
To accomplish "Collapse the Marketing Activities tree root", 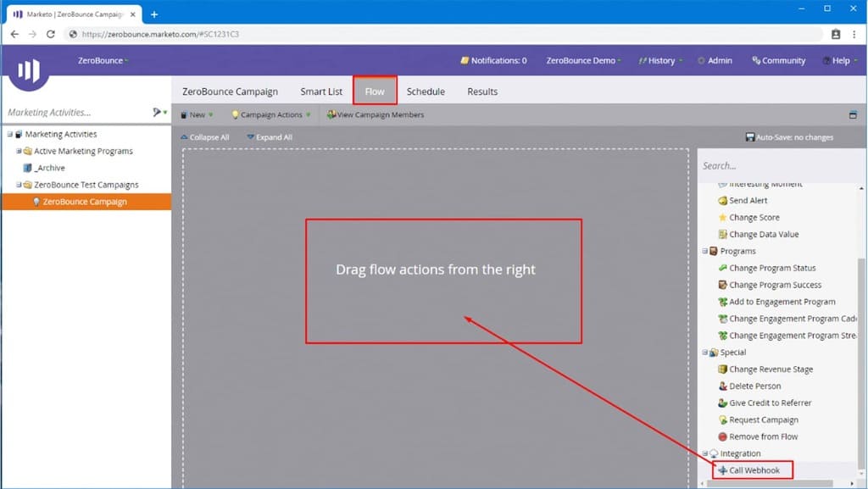I will (x=10, y=135).
